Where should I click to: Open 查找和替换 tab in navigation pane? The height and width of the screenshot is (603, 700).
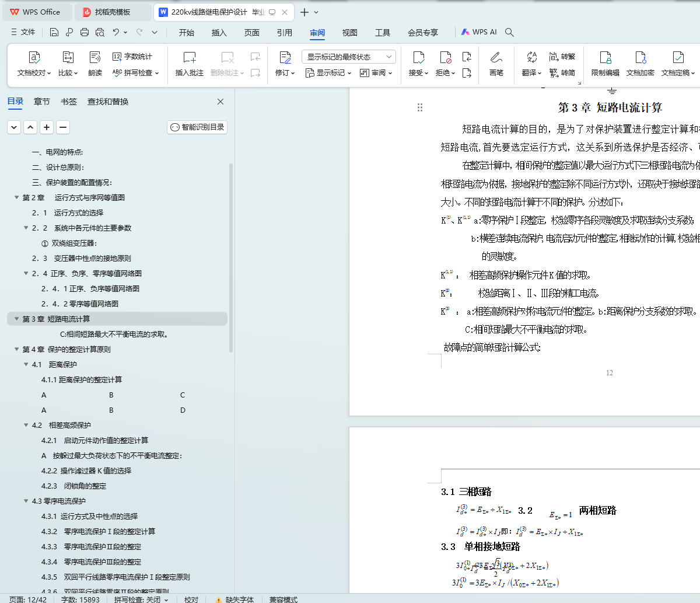tap(108, 102)
